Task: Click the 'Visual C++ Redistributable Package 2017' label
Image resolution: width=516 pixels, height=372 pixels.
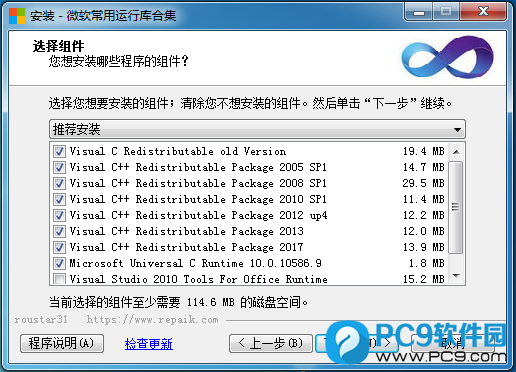Action: pos(186,247)
